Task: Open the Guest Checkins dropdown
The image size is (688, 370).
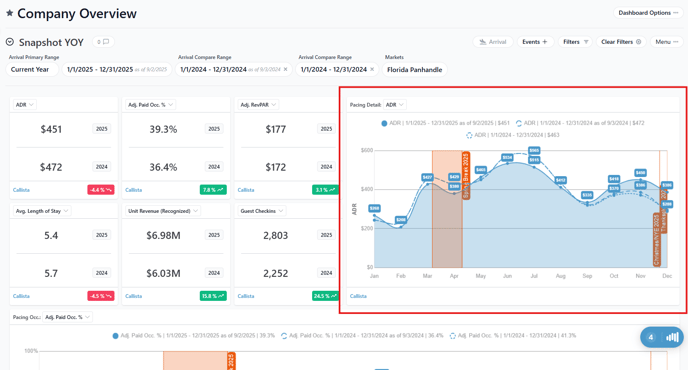Action: click(262, 211)
